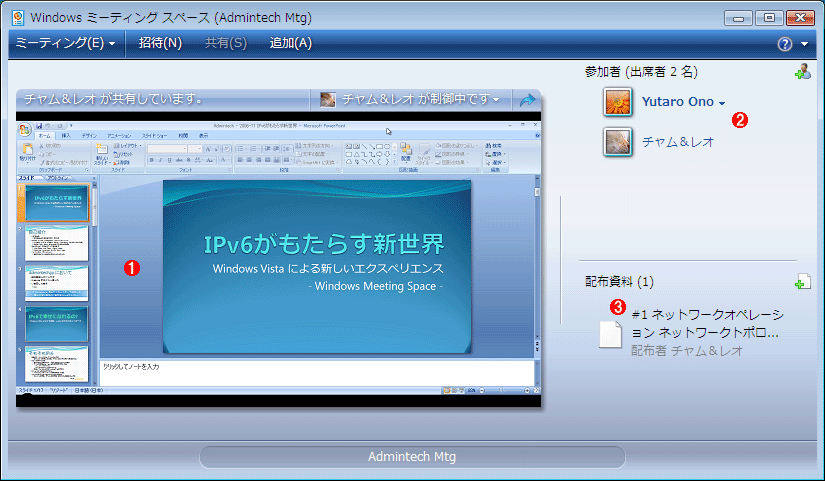Viewport: 825px width, 481px height.
Task: Click the blue help question mark icon
Action: [x=784, y=44]
